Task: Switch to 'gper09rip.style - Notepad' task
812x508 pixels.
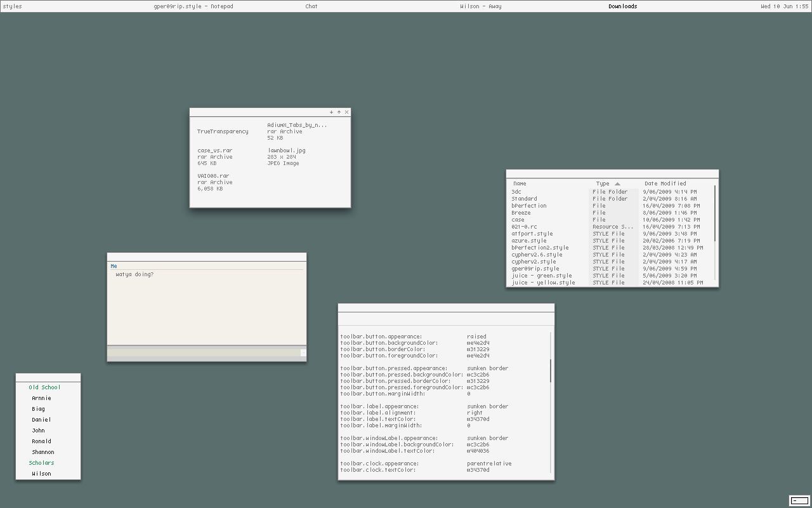Action: 193,6
